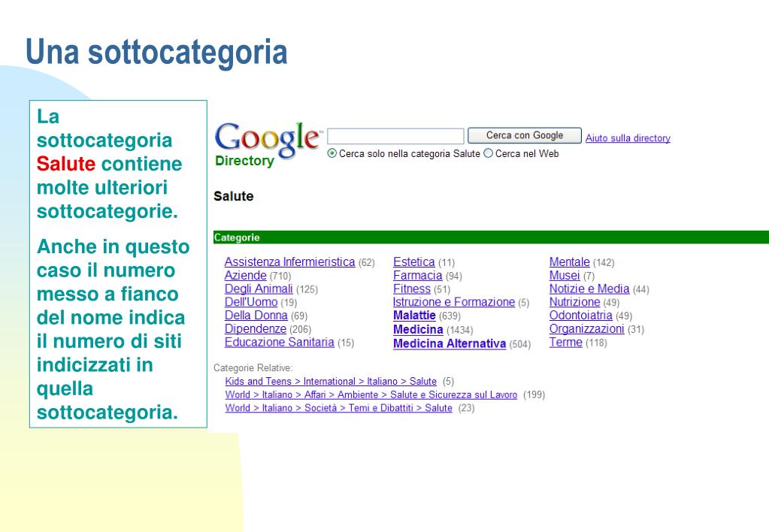Click the green Categorie header bar
The image size is (769, 532).
click(491, 237)
